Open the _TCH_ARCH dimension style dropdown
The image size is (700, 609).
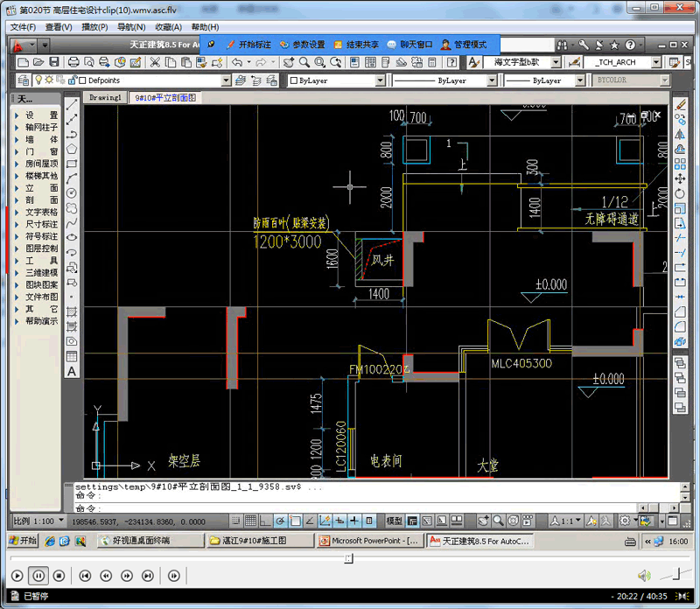654,62
